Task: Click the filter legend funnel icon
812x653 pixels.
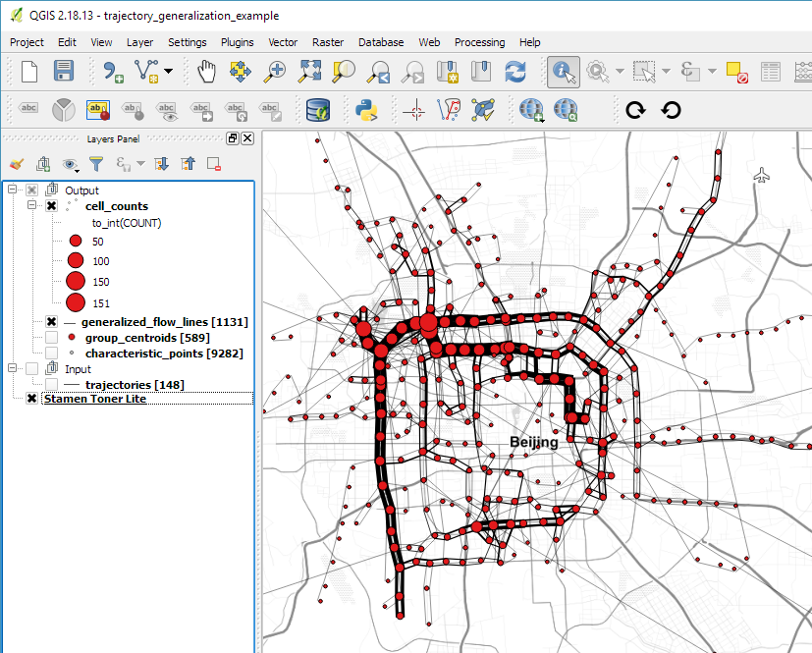Action: (x=96, y=164)
